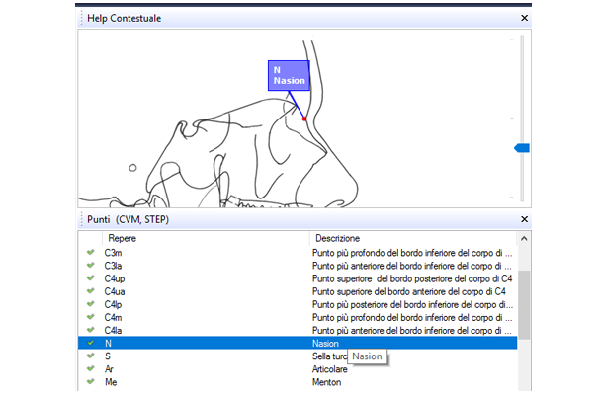Click the green checkmark beside C4m
Image resolution: width=600 pixels, height=395 pixels.
coord(90,317)
